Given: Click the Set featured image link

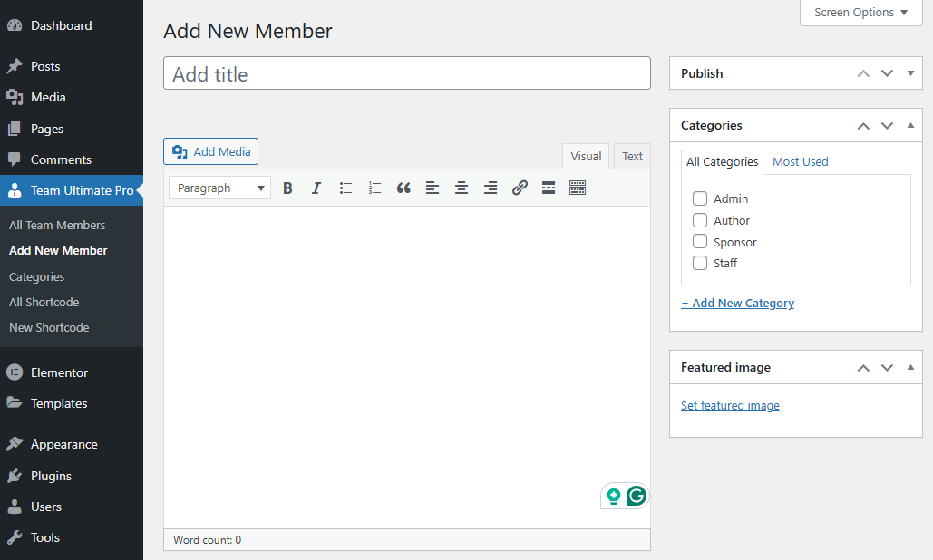Looking at the screenshot, I should 730,406.
